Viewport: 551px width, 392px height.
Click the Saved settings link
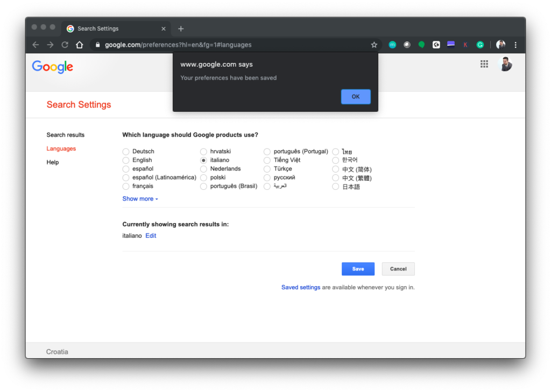tap(301, 288)
